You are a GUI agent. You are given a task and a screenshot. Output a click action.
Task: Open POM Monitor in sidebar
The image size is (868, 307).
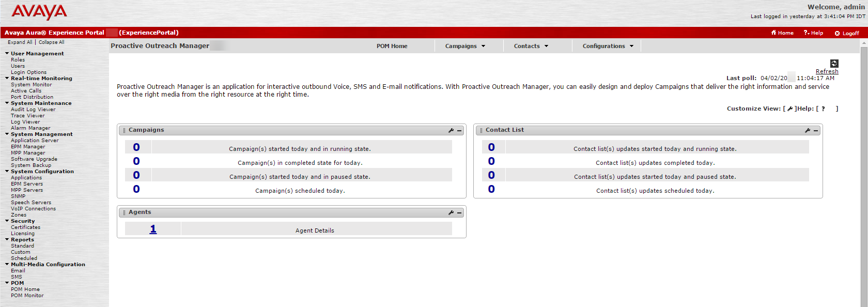tap(27, 296)
